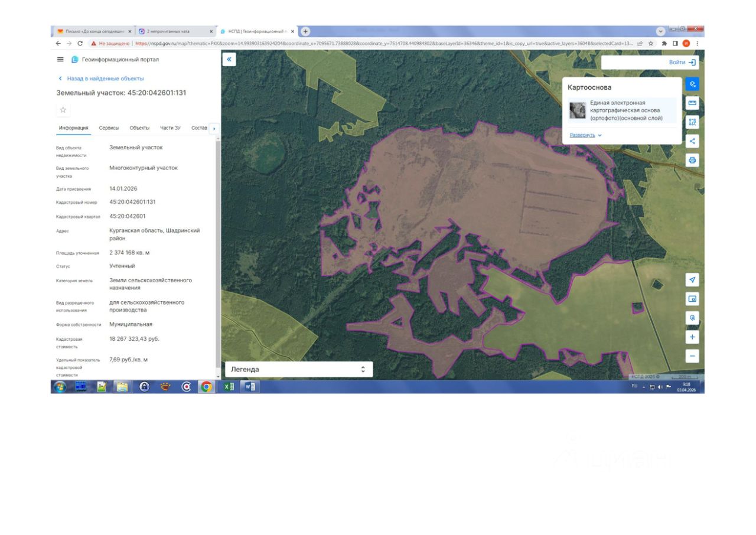
Task: Go back via Назад в найденные объекты
Action: [x=100, y=79]
